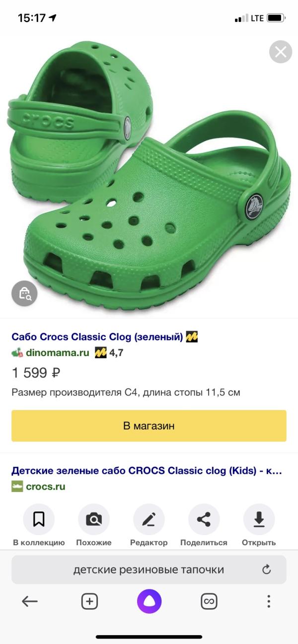Reload page using refresh icon in address bar
This screenshot has width=298, height=644.
pyautogui.click(x=267, y=570)
